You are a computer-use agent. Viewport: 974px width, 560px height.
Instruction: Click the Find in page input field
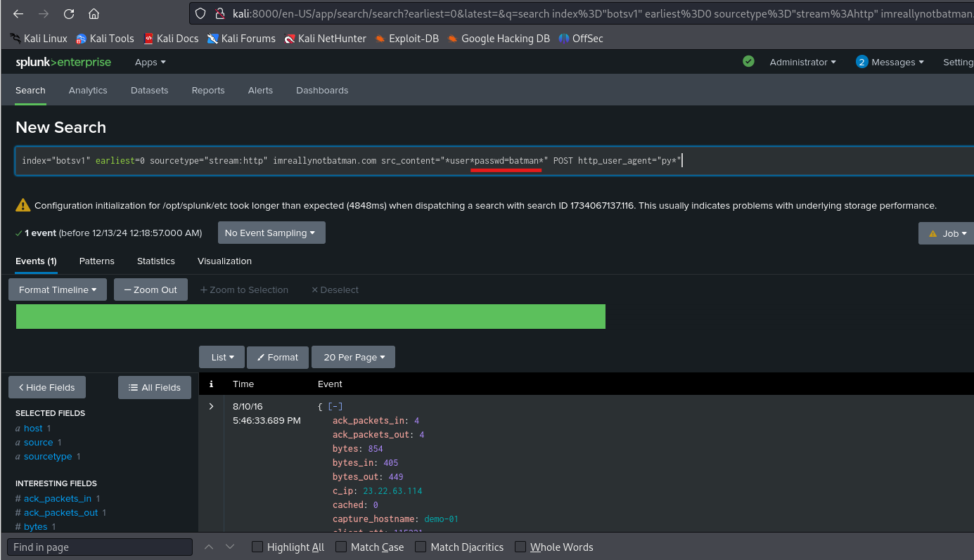(100, 547)
